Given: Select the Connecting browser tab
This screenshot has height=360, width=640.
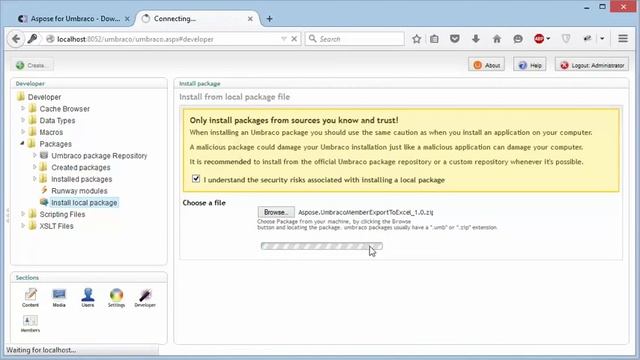Looking at the screenshot, I should 198,19.
